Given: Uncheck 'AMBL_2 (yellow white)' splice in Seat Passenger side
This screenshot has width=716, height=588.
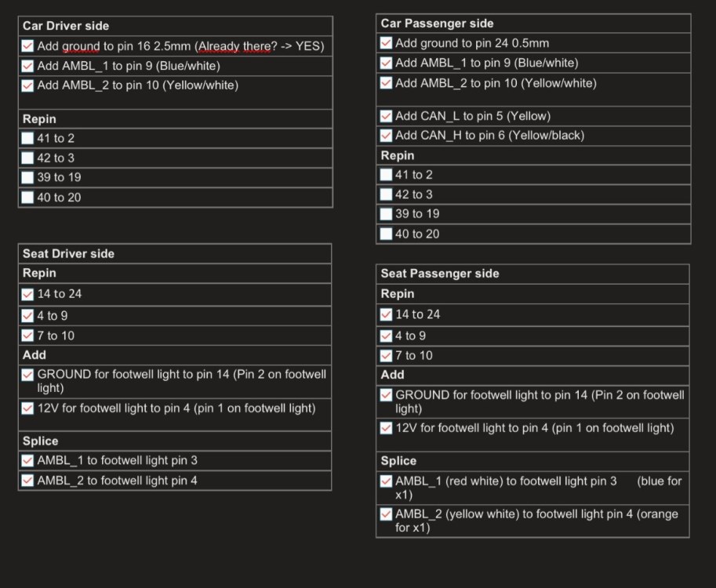Looking at the screenshot, I should click(386, 514).
